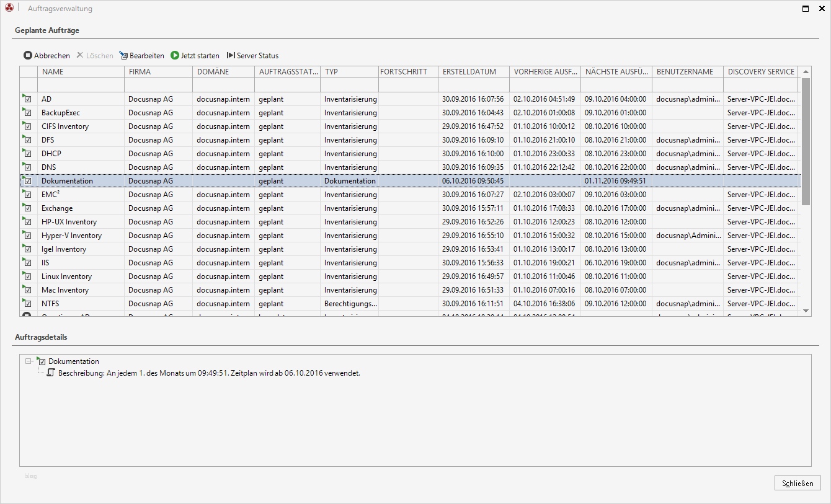831x504 pixels.
Task: Sort by the NAME column header
Action: [81, 72]
